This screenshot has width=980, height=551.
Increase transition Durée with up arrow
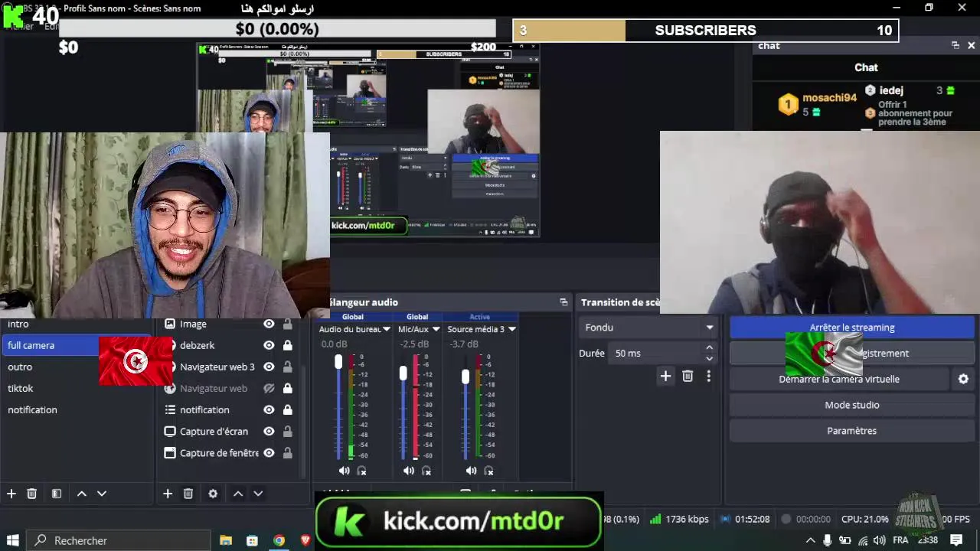pyautogui.click(x=709, y=348)
